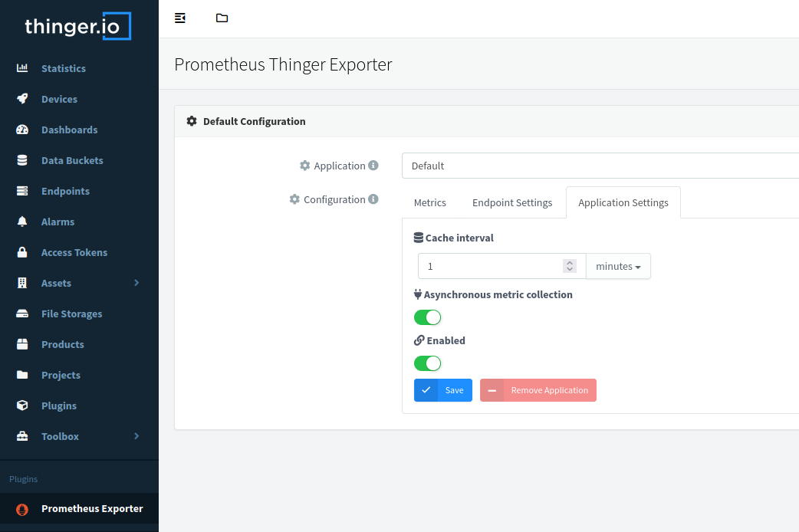Open the Endpoint Settings tab
799x532 pixels.
(512, 202)
